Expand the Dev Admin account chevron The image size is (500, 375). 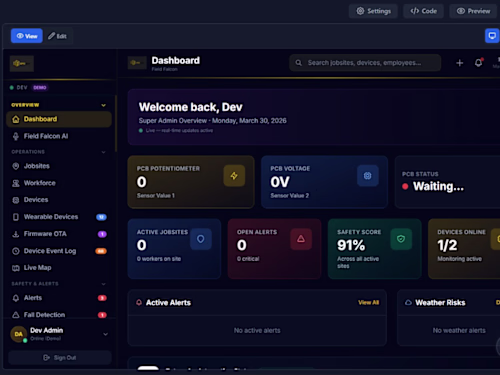105,334
